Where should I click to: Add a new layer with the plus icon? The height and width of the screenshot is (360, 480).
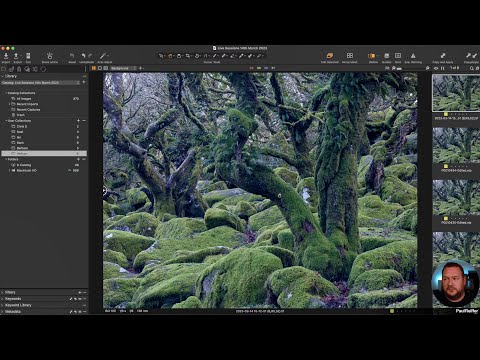click(140, 68)
